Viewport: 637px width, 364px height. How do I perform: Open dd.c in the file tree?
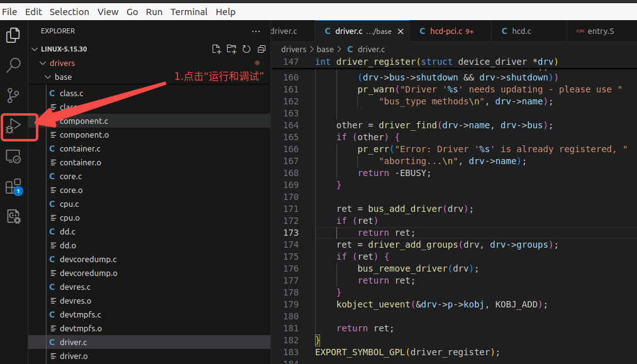(149, 231)
